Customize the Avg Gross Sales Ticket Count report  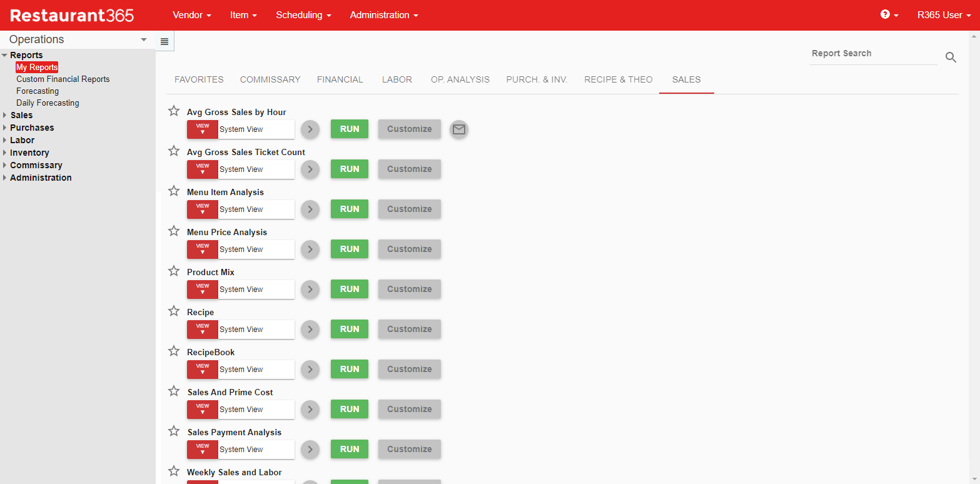coord(410,169)
